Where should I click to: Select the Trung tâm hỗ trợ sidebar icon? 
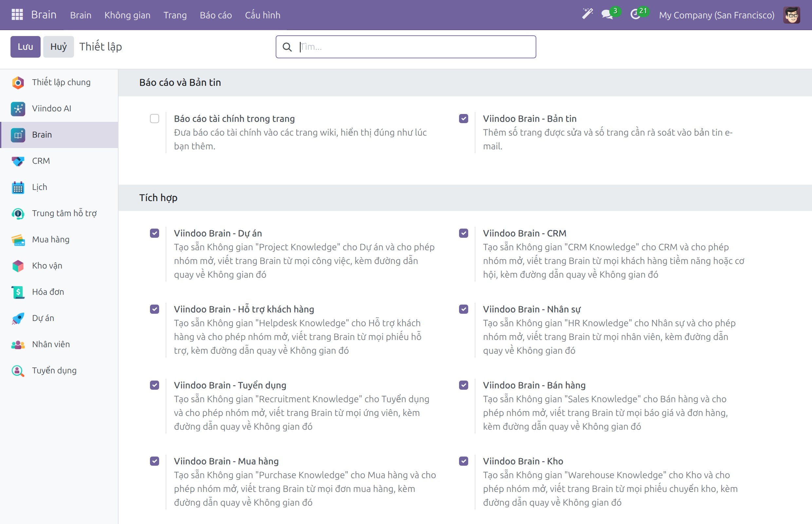click(18, 213)
